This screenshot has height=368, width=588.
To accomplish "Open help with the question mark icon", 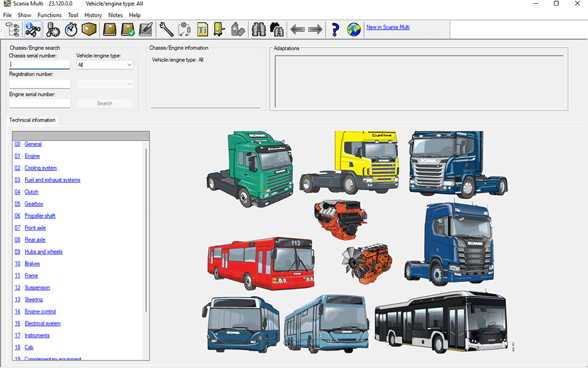I will (335, 29).
